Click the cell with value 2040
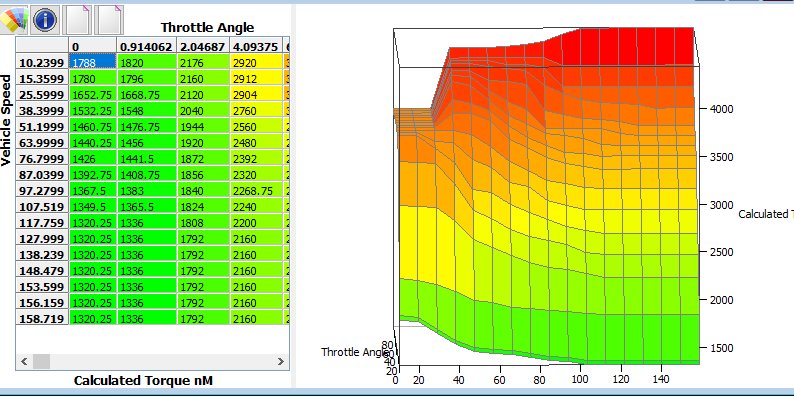 point(203,111)
